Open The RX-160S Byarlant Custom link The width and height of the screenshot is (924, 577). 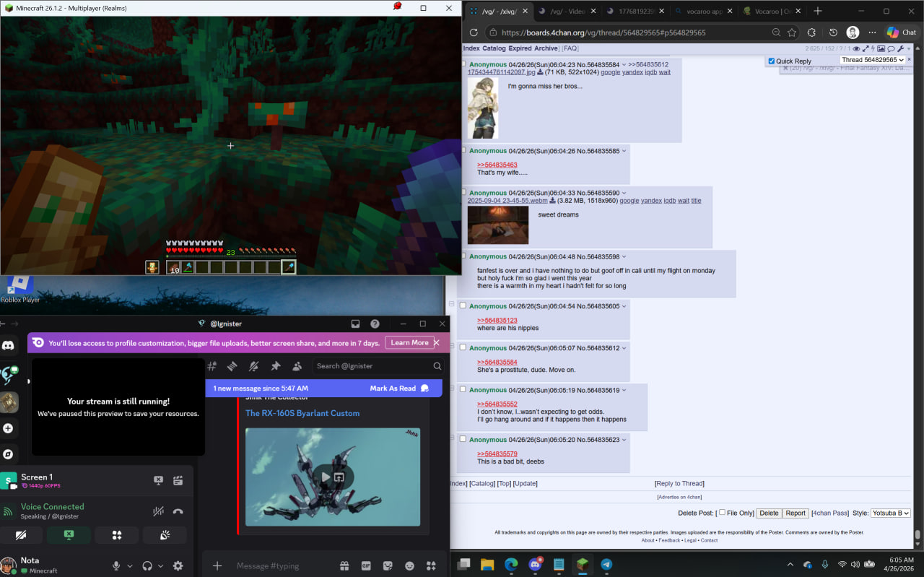302,413
